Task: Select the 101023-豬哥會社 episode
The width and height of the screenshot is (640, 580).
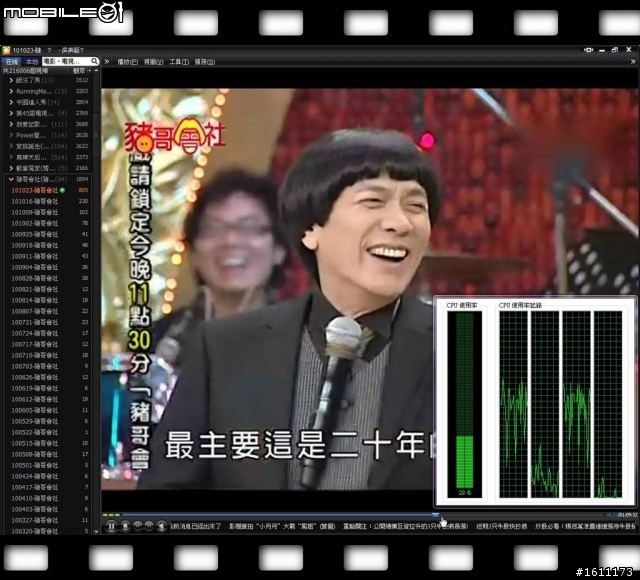Action: tap(35, 190)
